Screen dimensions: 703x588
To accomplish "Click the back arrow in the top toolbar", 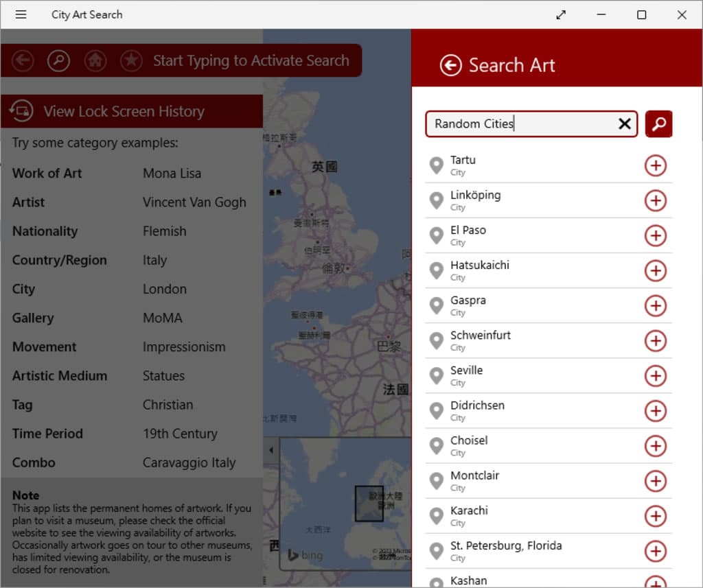I will (x=23, y=60).
